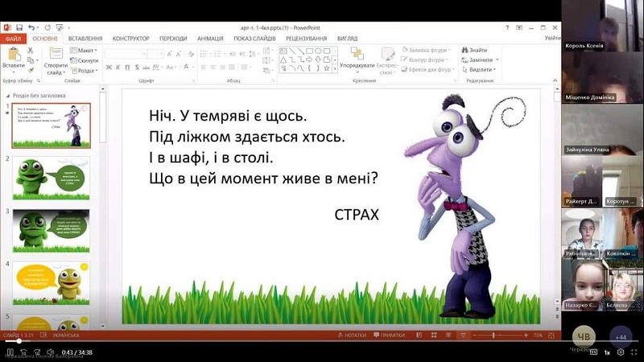The height and width of the screenshot is (362, 644).
Task: Toggle center text alignment
Action: pos(213,67)
